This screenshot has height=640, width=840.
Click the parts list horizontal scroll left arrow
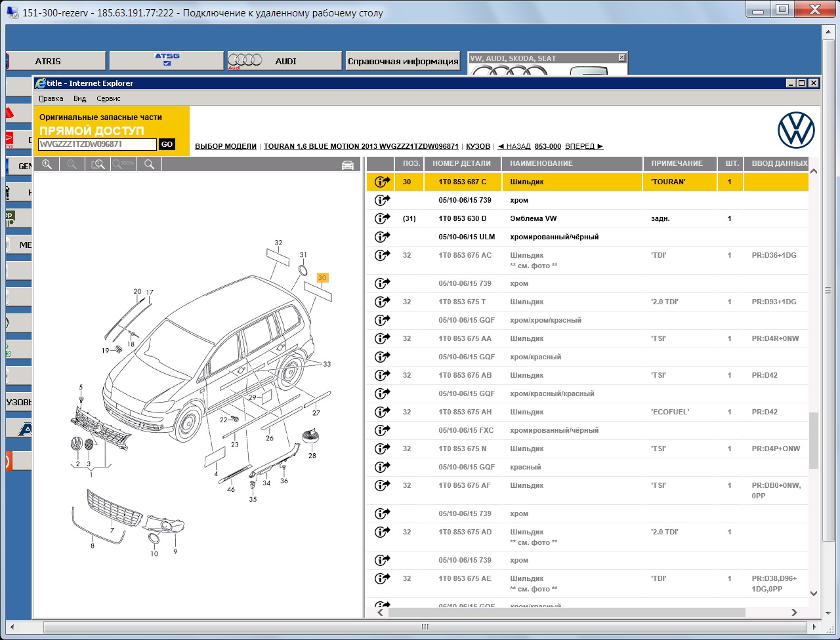[381, 612]
